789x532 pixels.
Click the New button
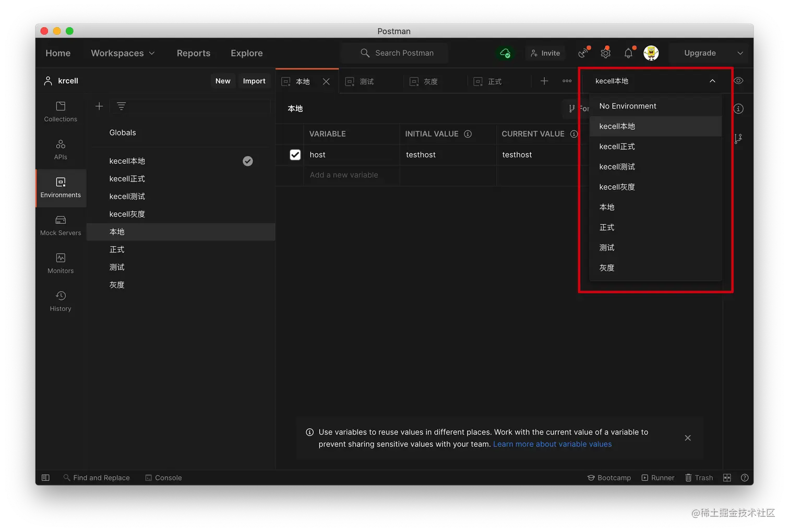[223, 81]
